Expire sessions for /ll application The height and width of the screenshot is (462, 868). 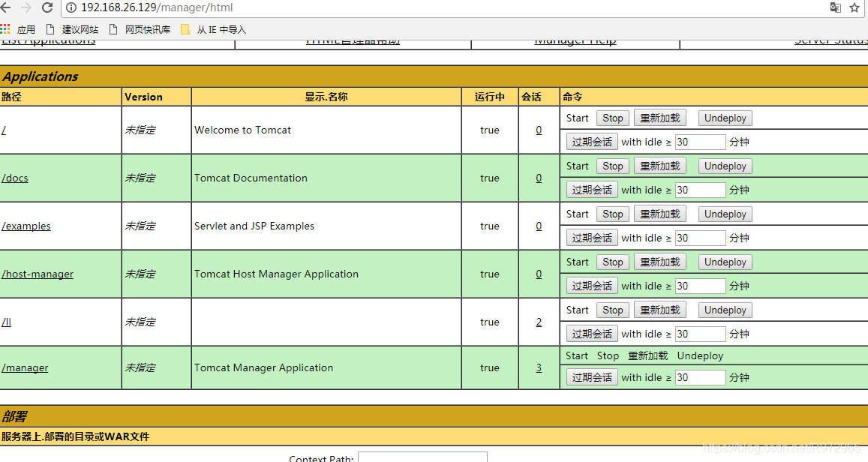point(592,334)
